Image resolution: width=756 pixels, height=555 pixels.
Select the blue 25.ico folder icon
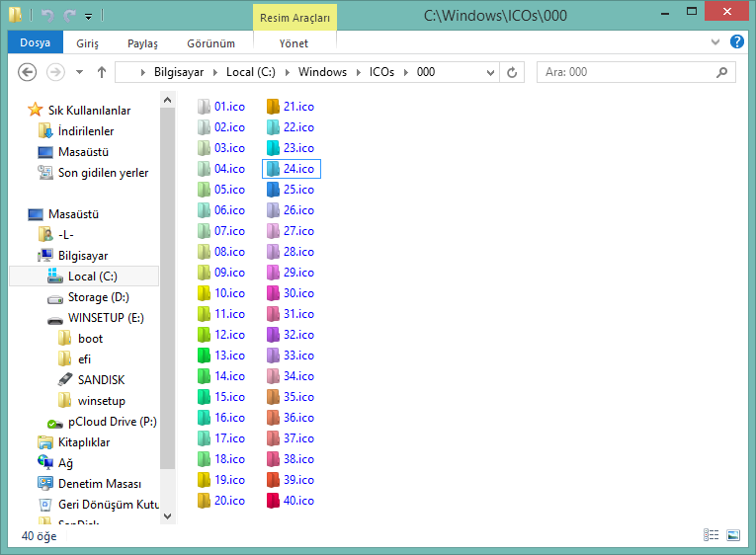273,190
